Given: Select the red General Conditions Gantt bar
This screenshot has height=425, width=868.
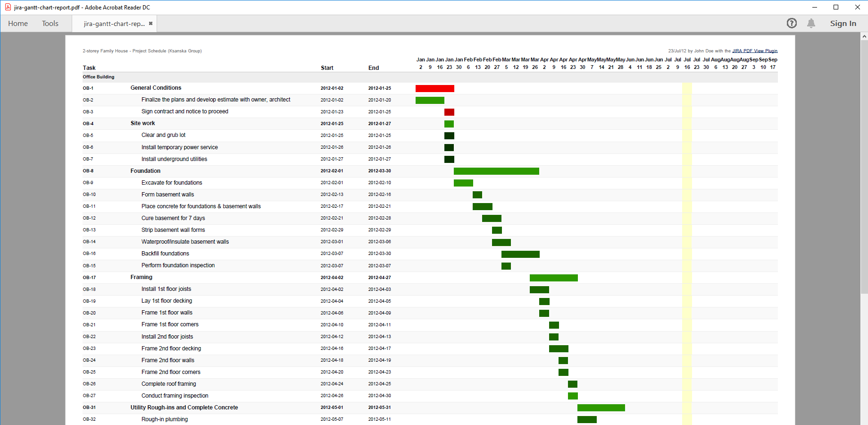Looking at the screenshot, I should pyautogui.click(x=434, y=88).
